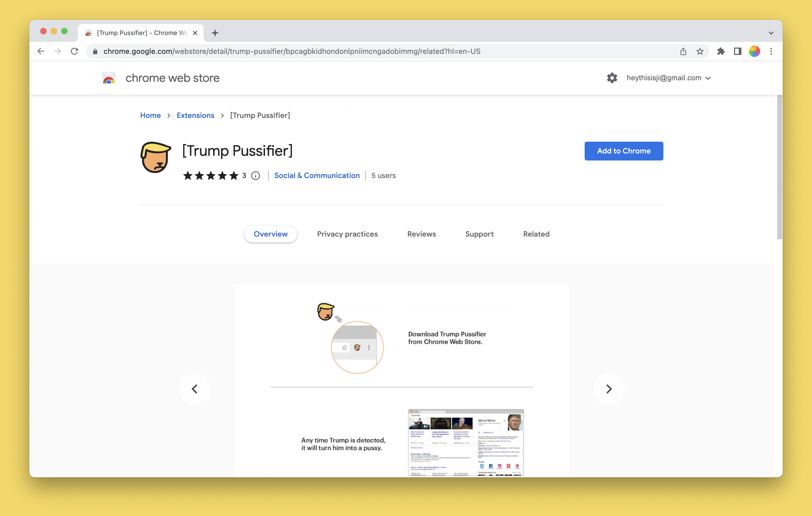812x516 pixels.
Task: Click the browser forward arrow
Action: point(58,51)
